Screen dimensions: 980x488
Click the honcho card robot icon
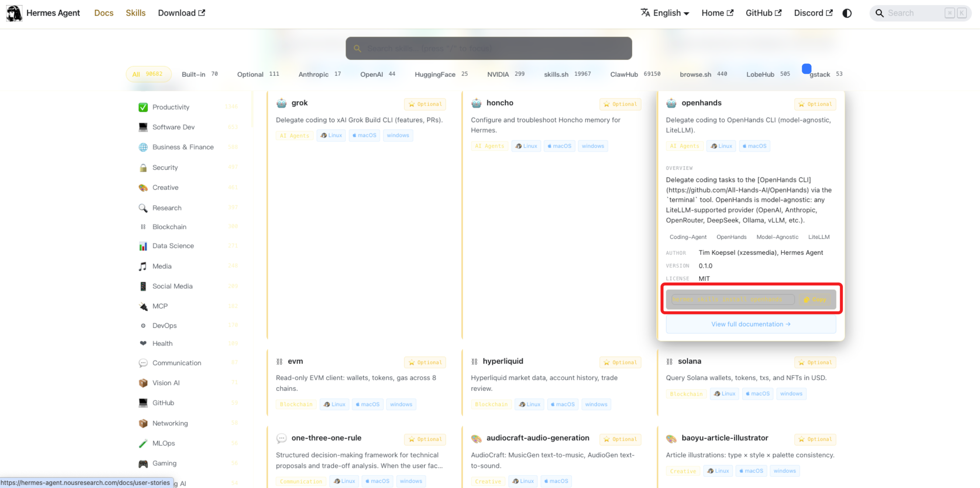476,103
